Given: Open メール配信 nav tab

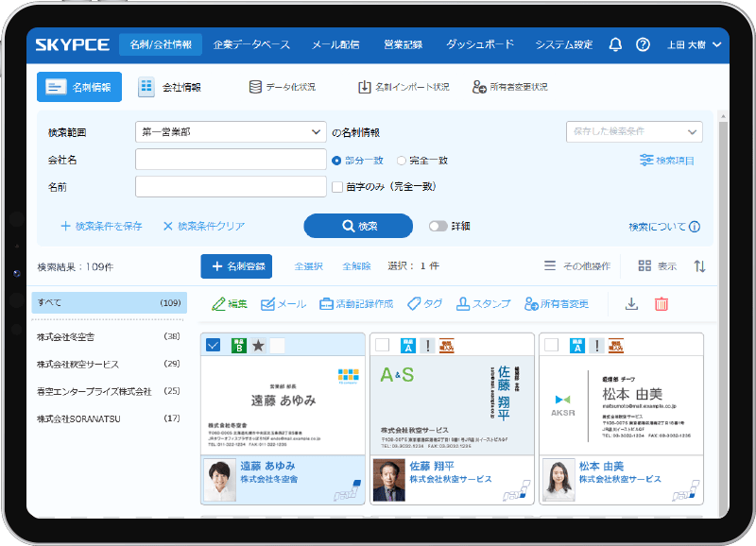Looking at the screenshot, I should click(x=335, y=44).
